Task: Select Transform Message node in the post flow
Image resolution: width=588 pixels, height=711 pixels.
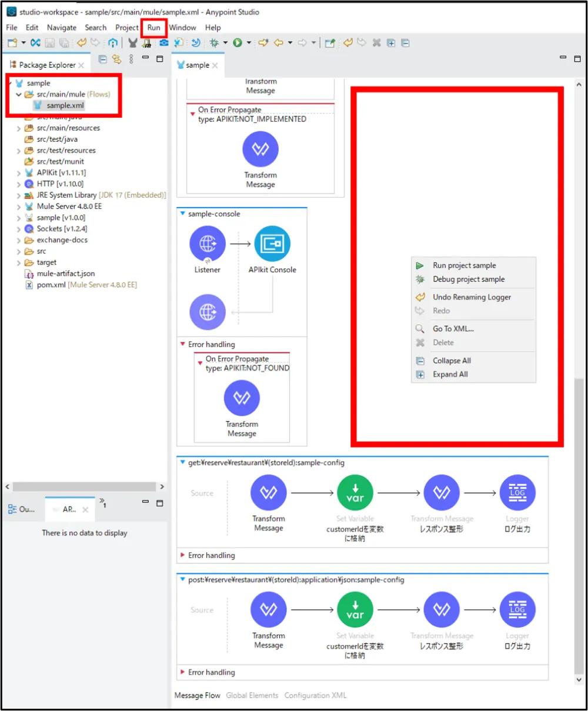Action: [x=269, y=610]
